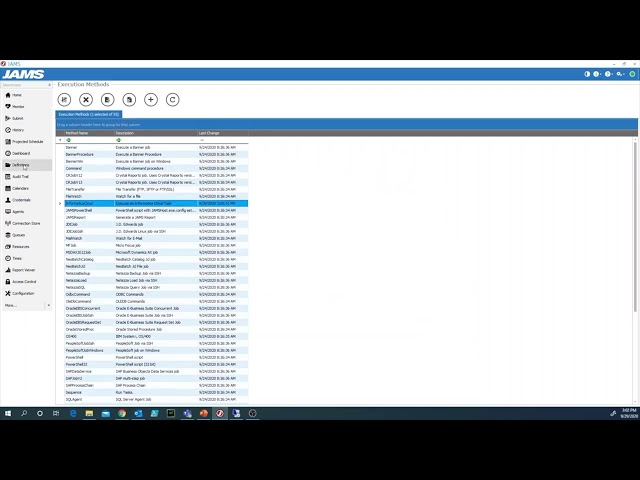The width and height of the screenshot is (640, 480).
Task: Open the key security dropdown in header
Action: pos(620,74)
